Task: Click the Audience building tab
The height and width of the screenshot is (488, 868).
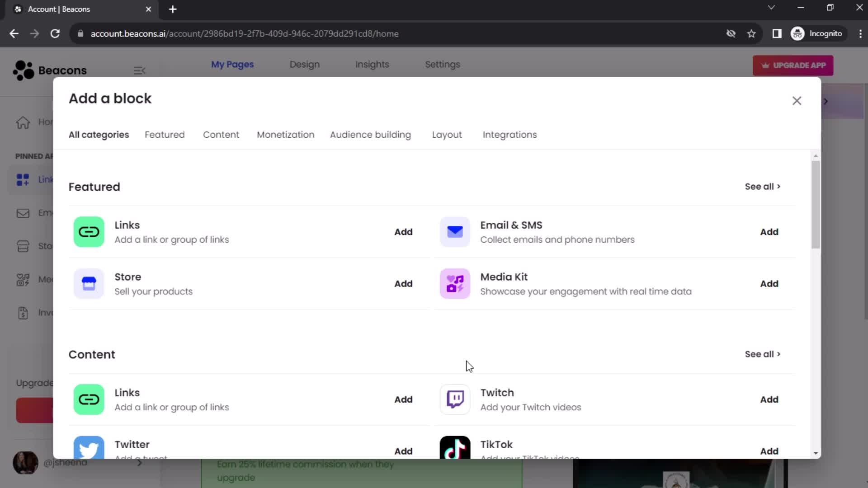Action: [x=371, y=135]
